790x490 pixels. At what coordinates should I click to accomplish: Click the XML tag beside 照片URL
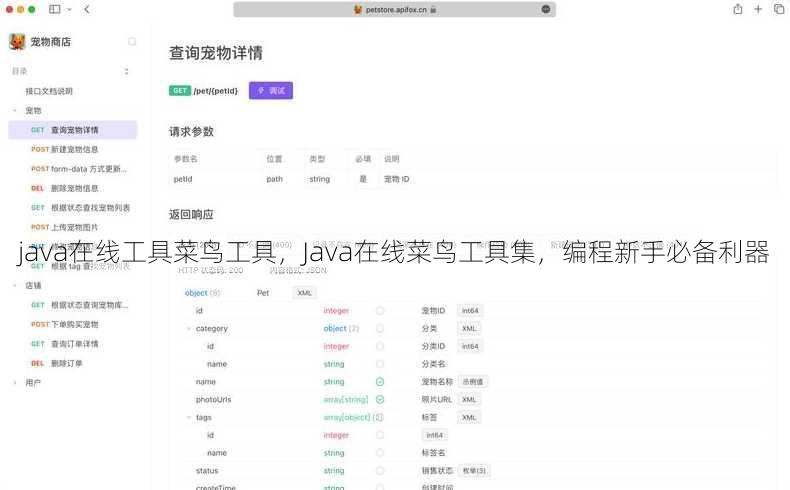click(x=469, y=399)
